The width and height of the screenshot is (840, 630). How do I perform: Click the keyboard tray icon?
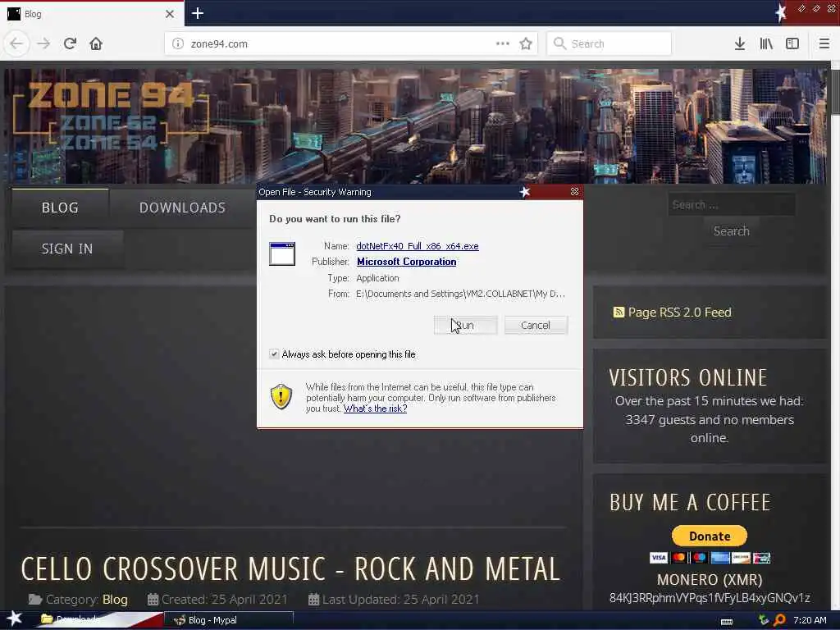pyautogui.click(x=727, y=622)
